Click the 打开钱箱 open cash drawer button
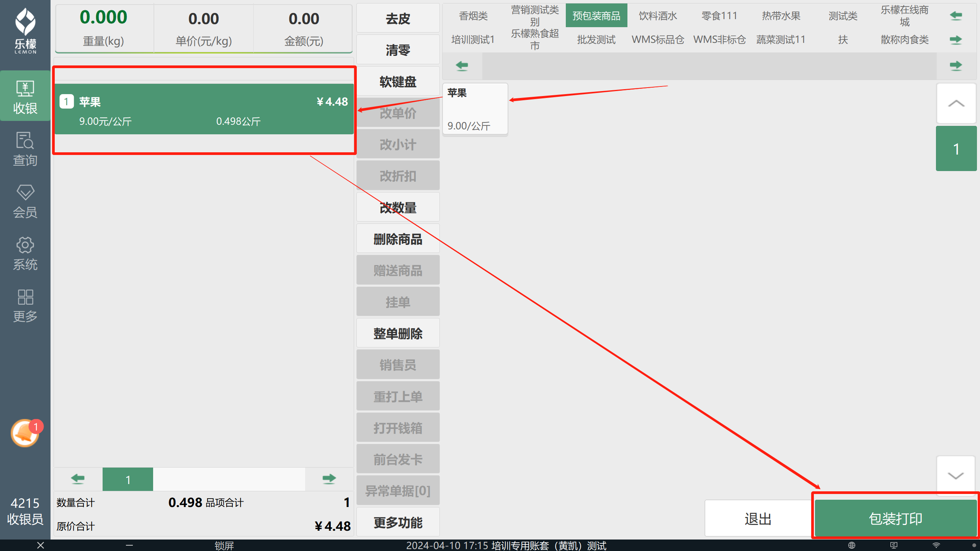980x551 pixels. [398, 428]
